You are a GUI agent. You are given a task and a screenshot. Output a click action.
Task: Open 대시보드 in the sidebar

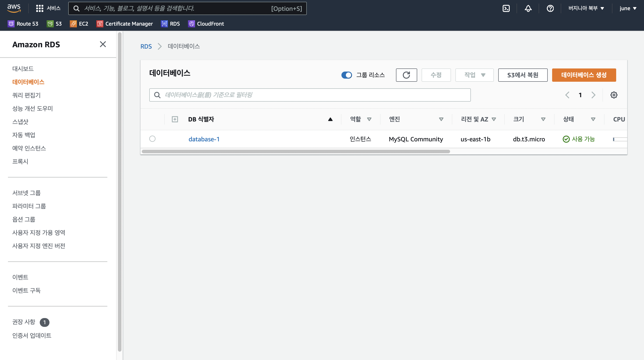(x=23, y=69)
